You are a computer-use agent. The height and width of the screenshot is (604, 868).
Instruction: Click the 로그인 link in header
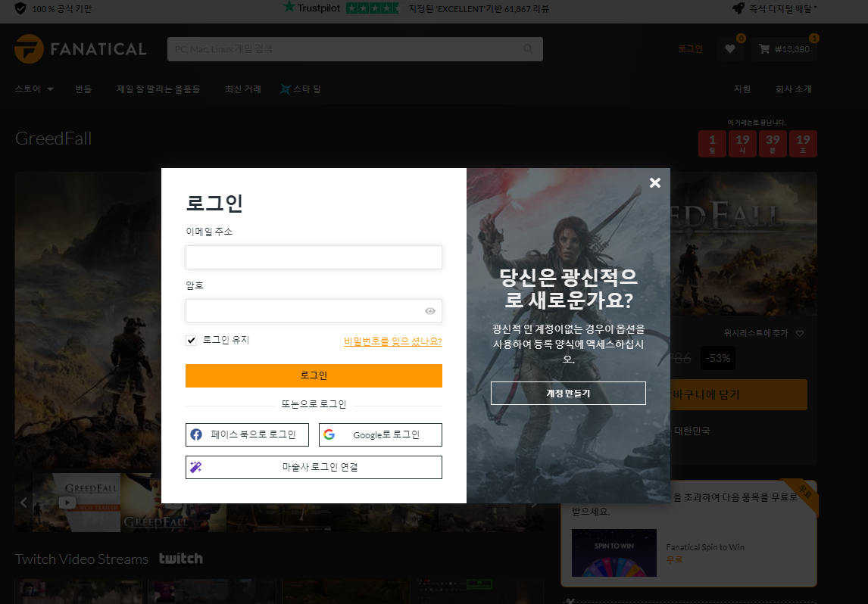[x=690, y=48]
